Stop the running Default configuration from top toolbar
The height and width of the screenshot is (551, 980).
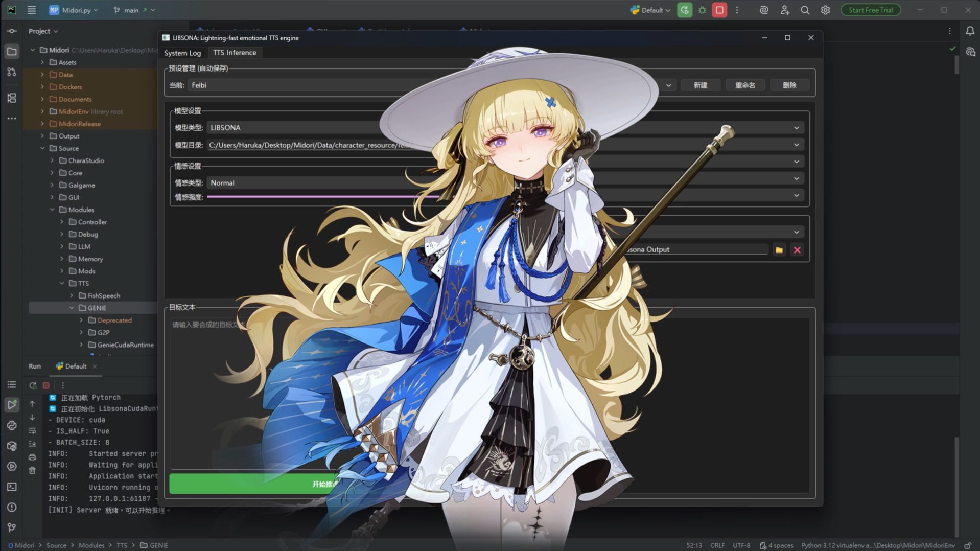719,10
